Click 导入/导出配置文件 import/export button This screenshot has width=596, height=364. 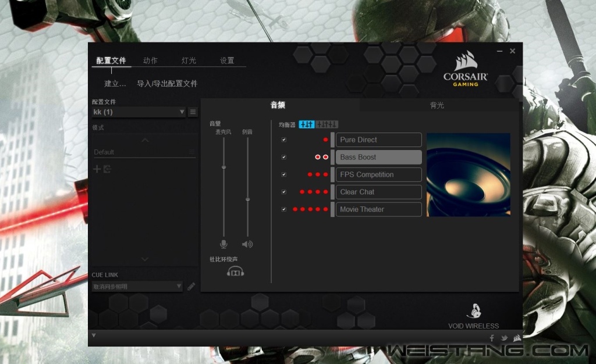point(167,84)
